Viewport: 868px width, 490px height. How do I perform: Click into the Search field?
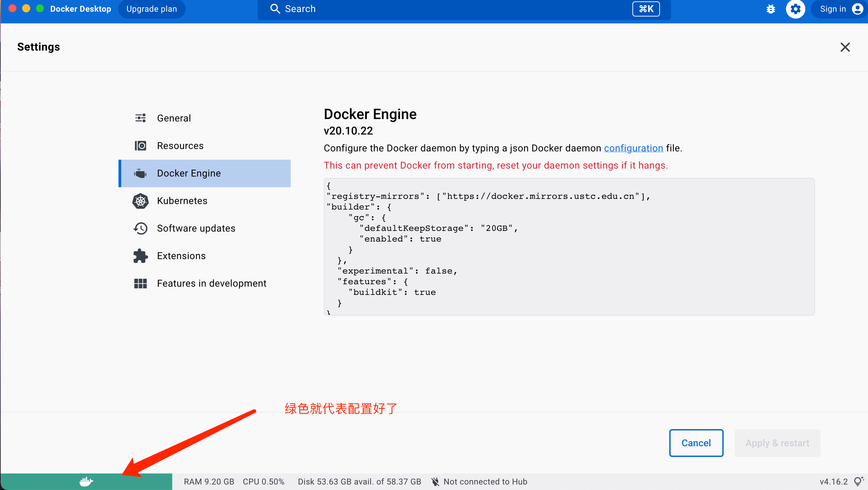(464, 9)
